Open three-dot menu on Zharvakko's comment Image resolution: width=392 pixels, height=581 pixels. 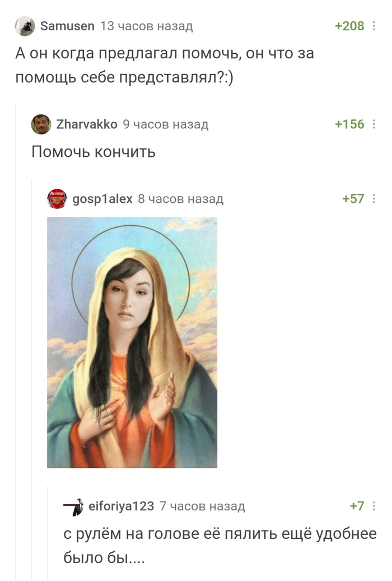pos(374,124)
